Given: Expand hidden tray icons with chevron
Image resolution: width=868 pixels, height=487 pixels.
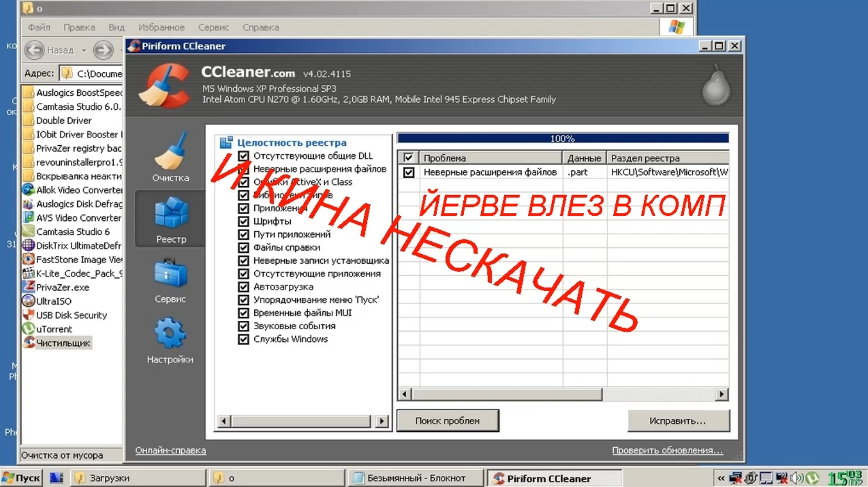Looking at the screenshot, I should click(x=721, y=478).
